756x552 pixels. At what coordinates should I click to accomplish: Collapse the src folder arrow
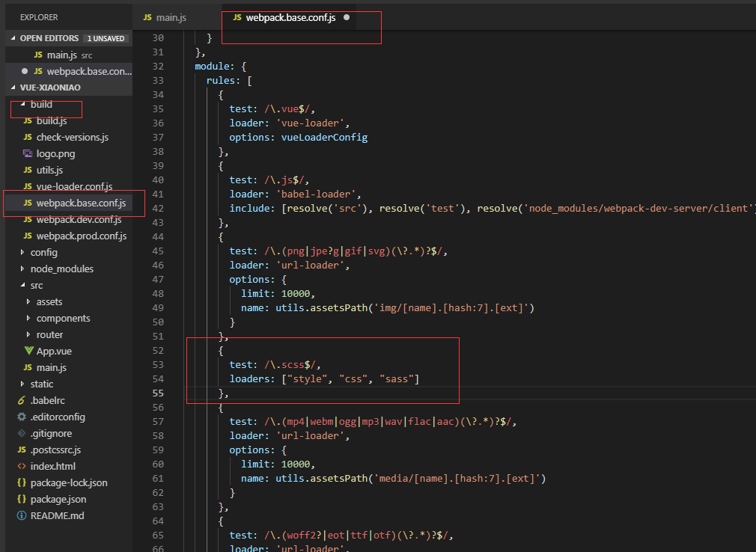coord(22,285)
